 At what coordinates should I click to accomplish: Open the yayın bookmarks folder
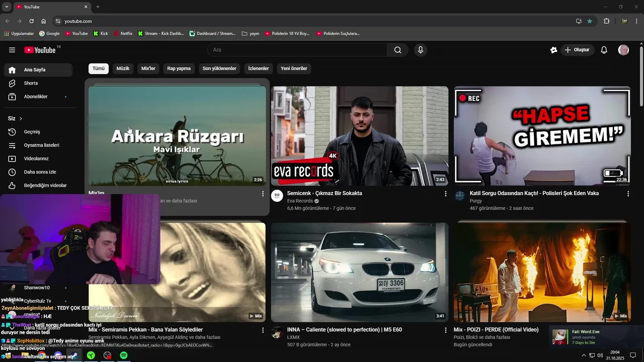pyautogui.click(x=251, y=33)
